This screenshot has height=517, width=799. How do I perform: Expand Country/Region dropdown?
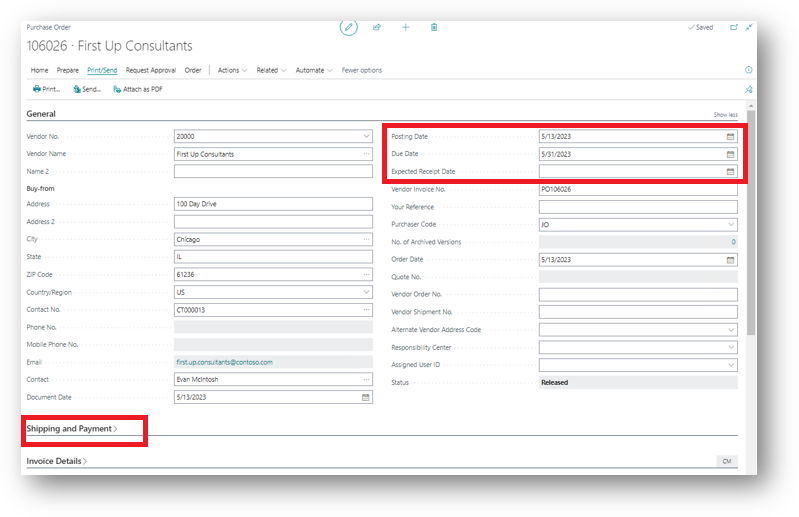pos(366,292)
